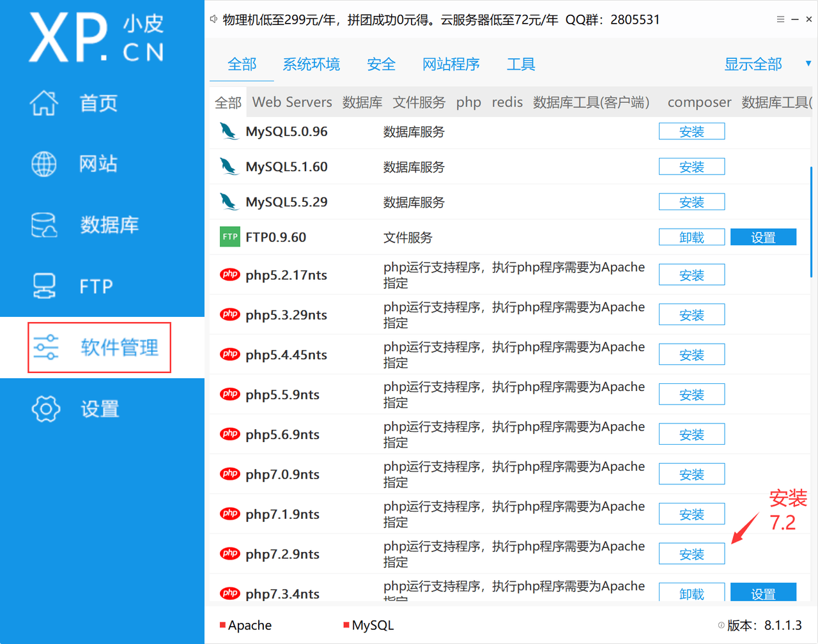Click the speaker announcement icon
Screen dimensions: 818x644
pyautogui.click(x=214, y=19)
